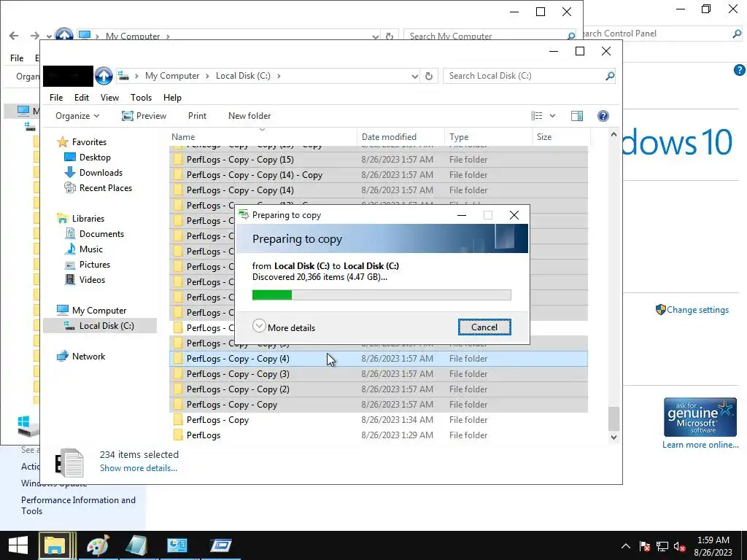The width and height of the screenshot is (747, 560).
Task: Click Print on the toolbar
Action: pyautogui.click(x=197, y=116)
